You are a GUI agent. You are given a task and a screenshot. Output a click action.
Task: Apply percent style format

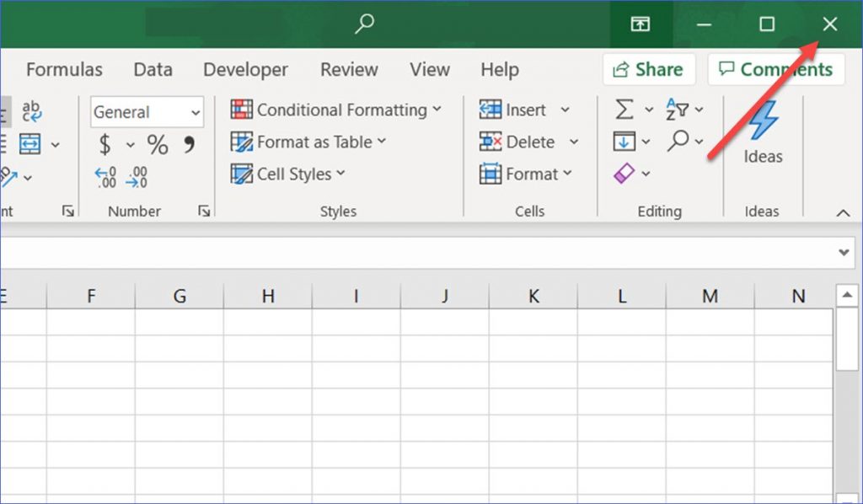click(x=158, y=145)
